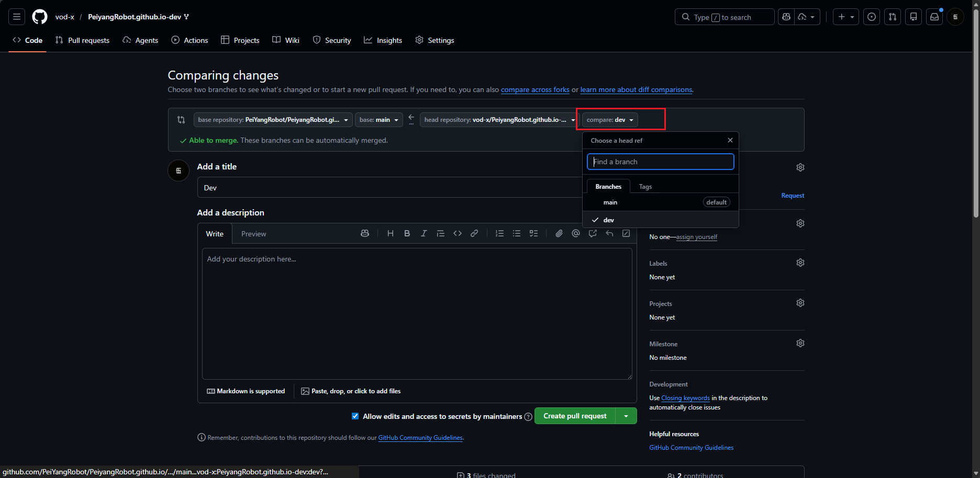980x478 pixels.
Task: Follow the compare across forks link
Action: 535,89
